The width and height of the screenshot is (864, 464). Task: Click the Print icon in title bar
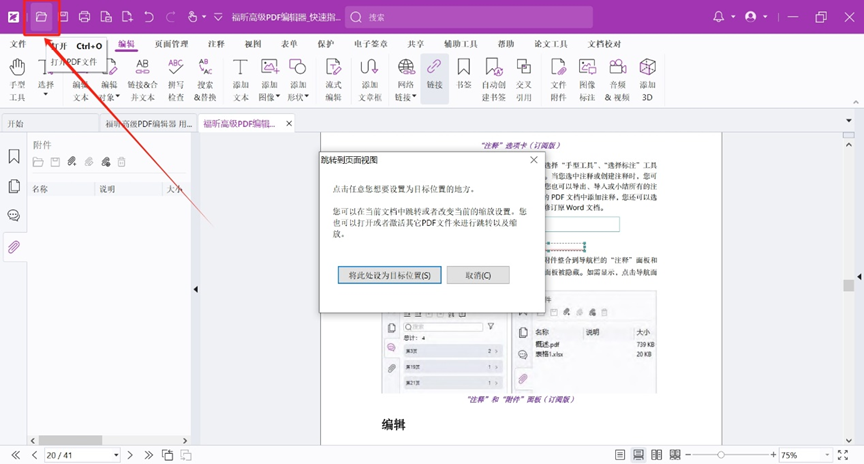(84, 17)
